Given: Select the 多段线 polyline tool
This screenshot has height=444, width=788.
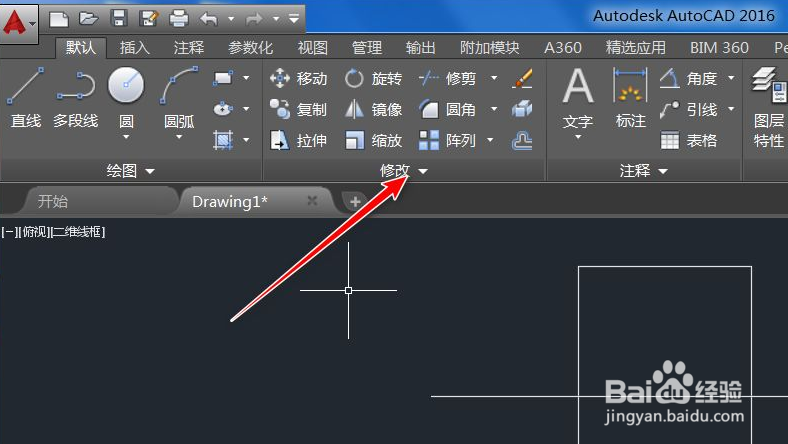Looking at the screenshot, I should coord(75,98).
